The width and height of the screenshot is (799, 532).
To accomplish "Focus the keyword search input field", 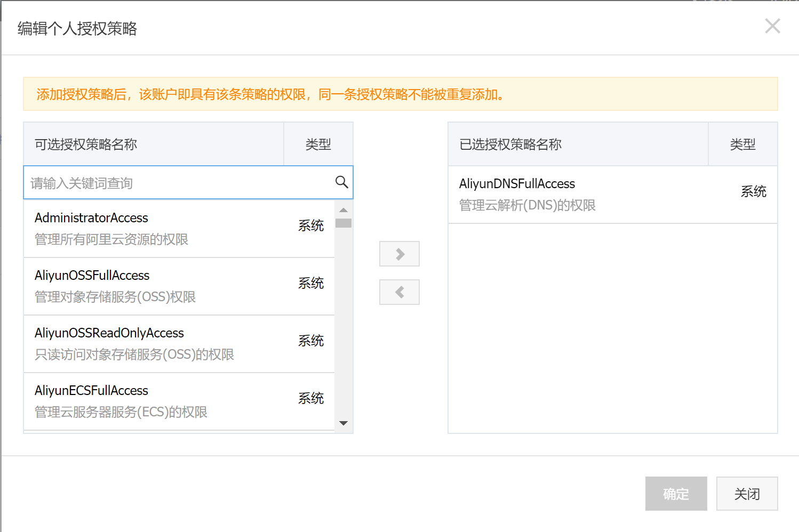I will coord(179,183).
